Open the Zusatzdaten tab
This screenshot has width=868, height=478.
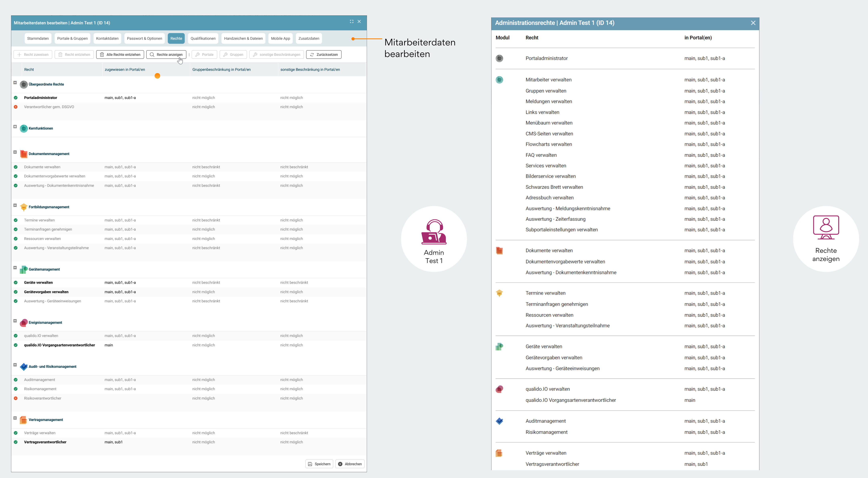[x=309, y=38]
